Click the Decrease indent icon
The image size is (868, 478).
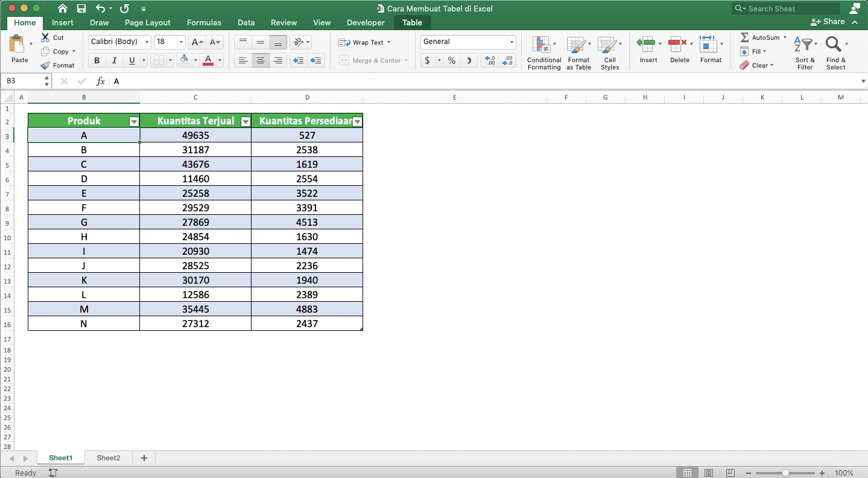(297, 60)
